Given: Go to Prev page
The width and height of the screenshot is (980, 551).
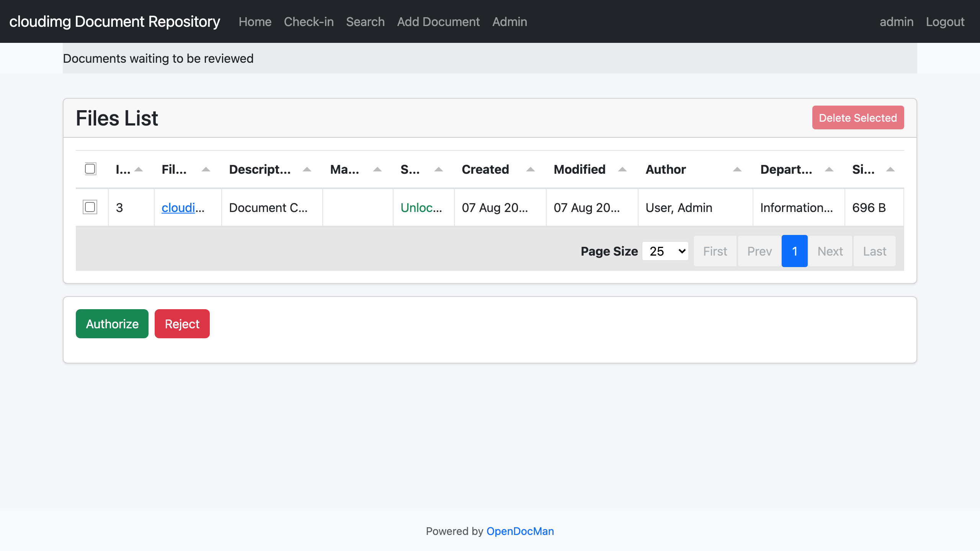Looking at the screenshot, I should pyautogui.click(x=759, y=251).
